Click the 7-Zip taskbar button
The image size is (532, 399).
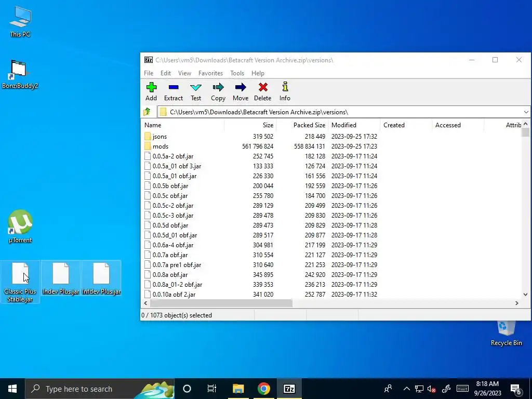(x=289, y=389)
